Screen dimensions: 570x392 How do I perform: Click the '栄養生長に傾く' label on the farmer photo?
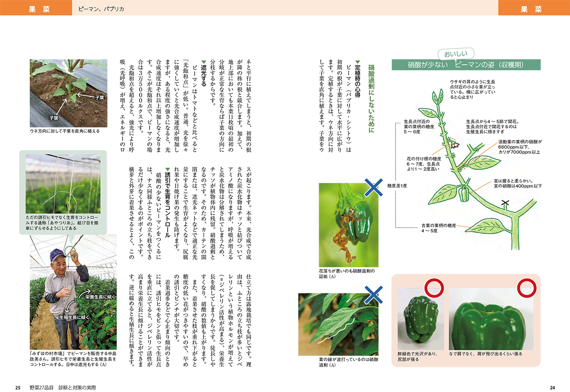[x=101, y=297]
